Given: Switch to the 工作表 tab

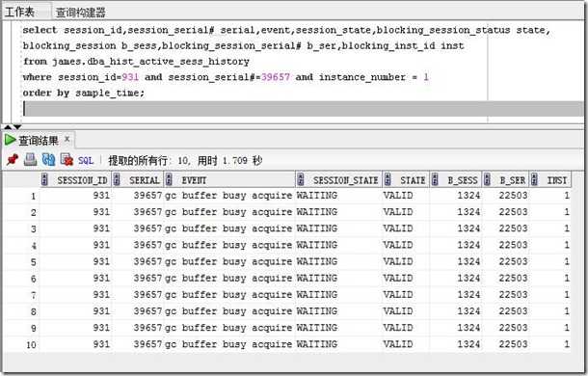Looking at the screenshot, I should point(20,12).
